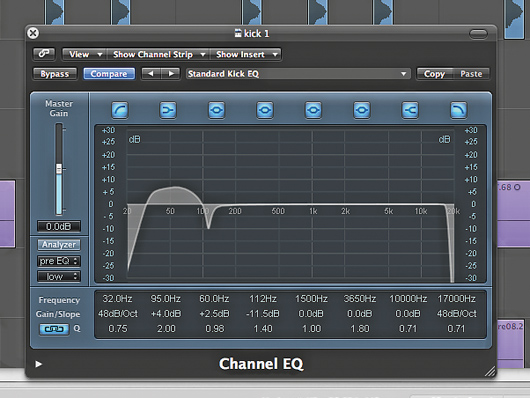Toggle the low cut filter band
Viewport: 530px width, 398px height.
pyautogui.click(x=120, y=110)
